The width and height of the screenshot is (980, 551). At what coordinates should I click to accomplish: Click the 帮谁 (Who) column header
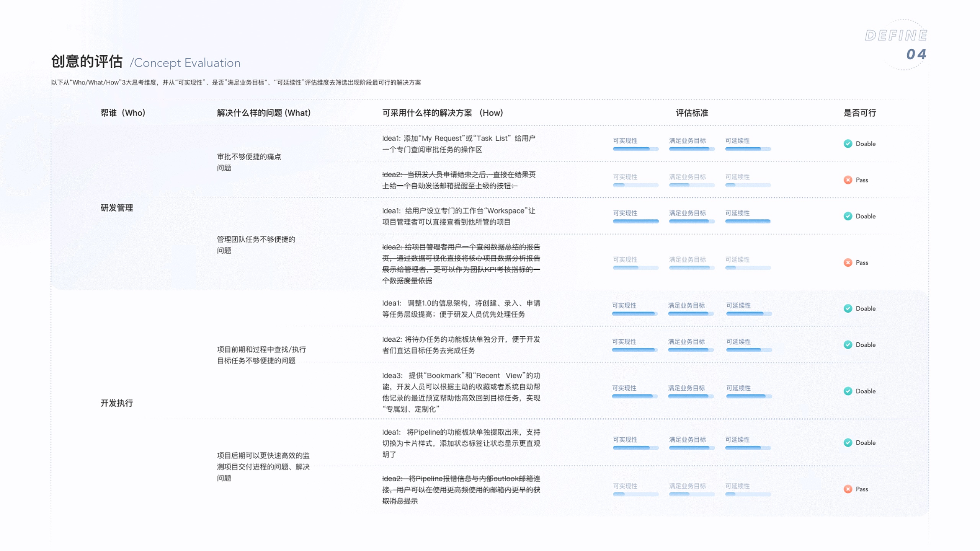(x=123, y=113)
